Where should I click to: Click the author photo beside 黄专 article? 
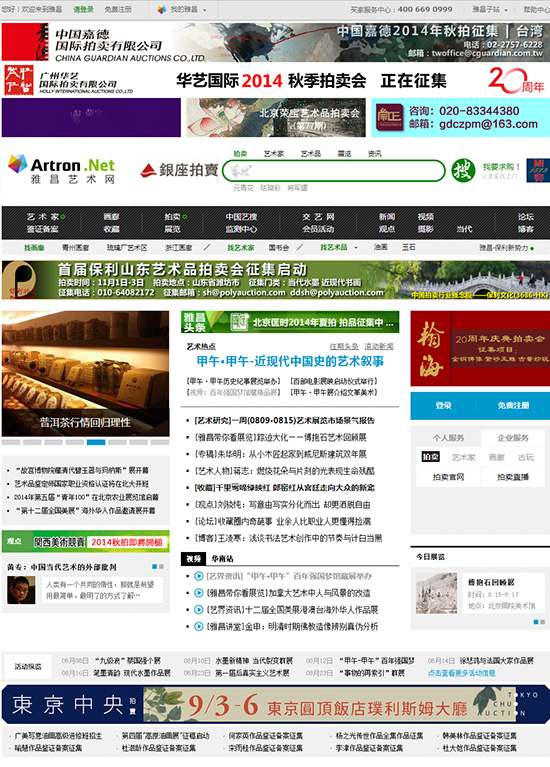coord(21,590)
